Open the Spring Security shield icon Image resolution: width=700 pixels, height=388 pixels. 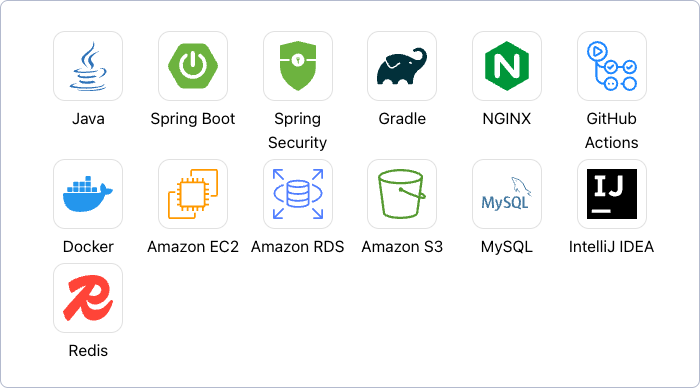(298, 66)
